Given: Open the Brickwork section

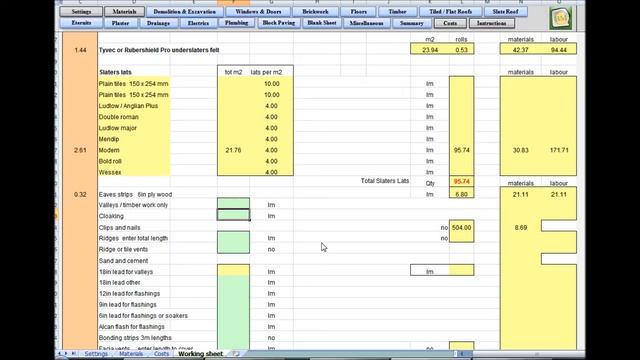Looking at the screenshot, I should point(315,11).
